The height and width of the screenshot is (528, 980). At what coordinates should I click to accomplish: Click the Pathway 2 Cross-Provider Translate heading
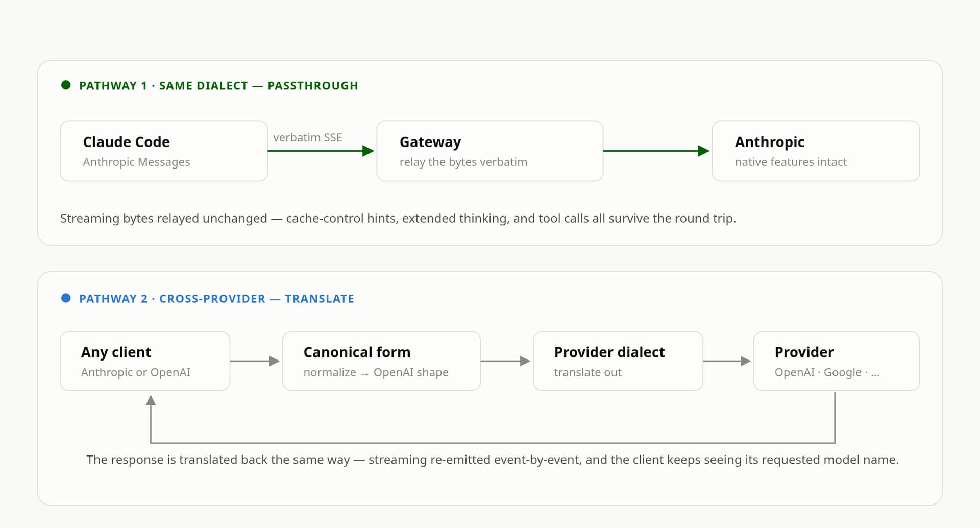tap(216, 299)
